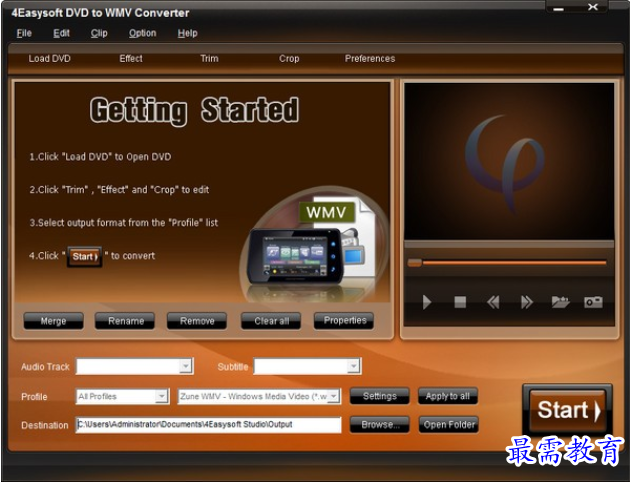Click the preview seek slider handle
This screenshot has width=630, height=482.
[x=415, y=263]
